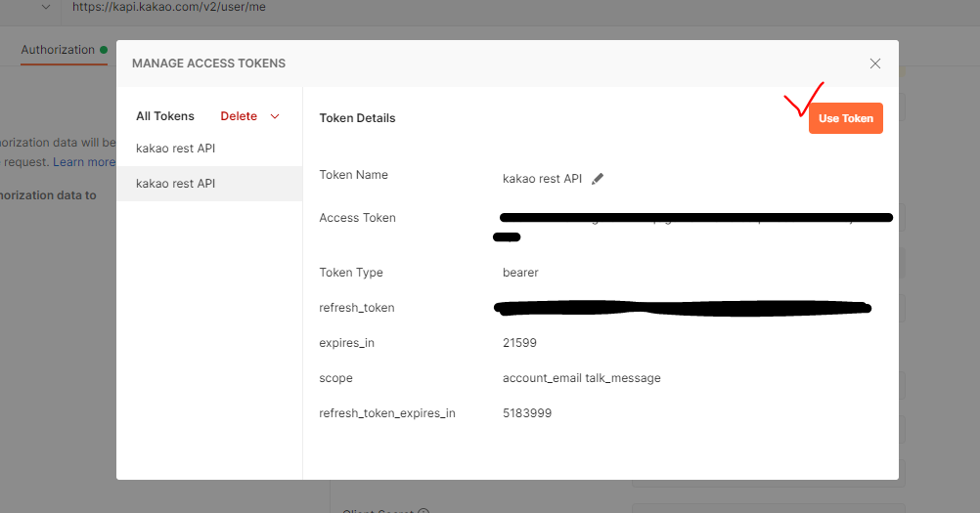The width and height of the screenshot is (980, 513).
Task: Select the highlighted second kakao rest API token
Action: coord(209,184)
